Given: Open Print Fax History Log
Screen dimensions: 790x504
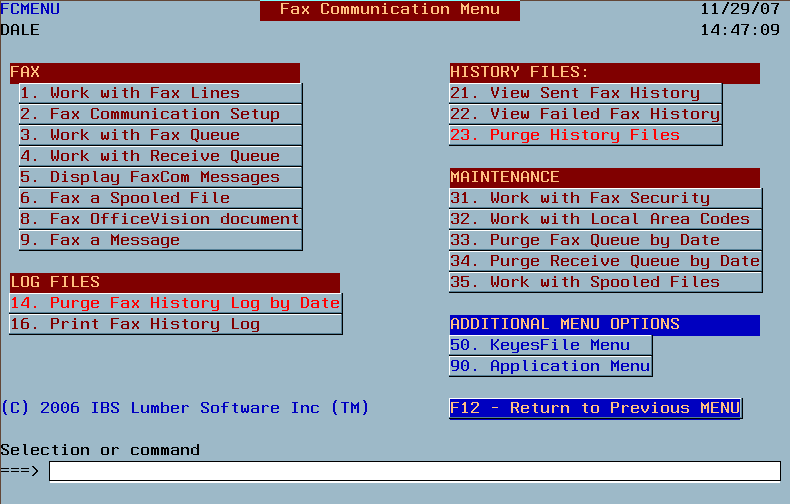Looking at the screenshot, I should click(176, 324).
